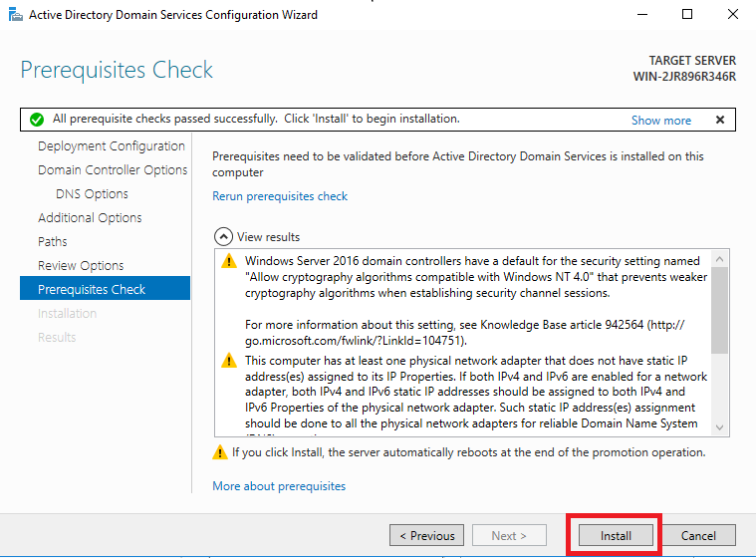The width and height of the screenshot is (756, 558).
Task: Click warning icon beside static IP message
Action: [x=229, y=361]
